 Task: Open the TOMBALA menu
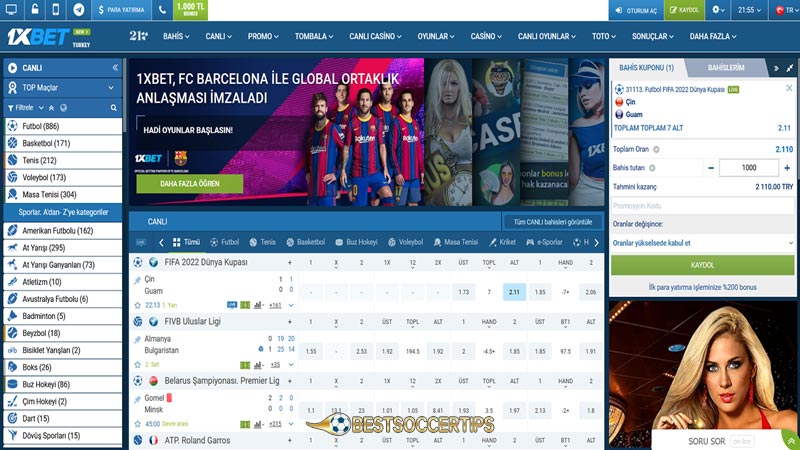[x=314, y=36]
